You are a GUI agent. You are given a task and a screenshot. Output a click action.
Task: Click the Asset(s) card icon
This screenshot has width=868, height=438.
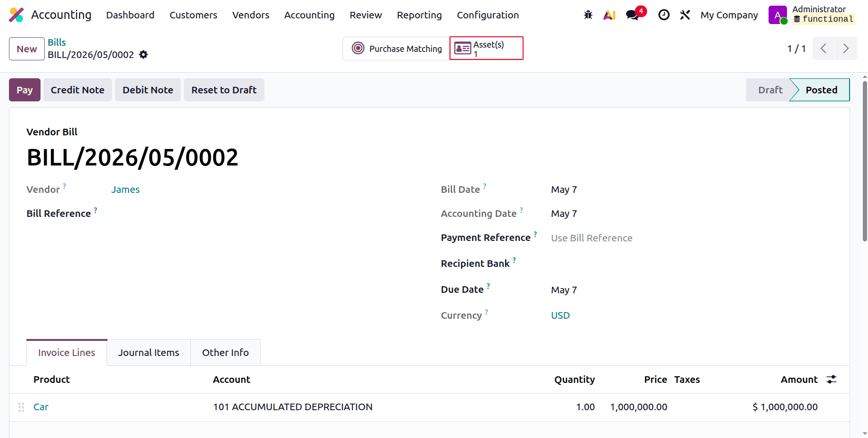tap(463, 48)
